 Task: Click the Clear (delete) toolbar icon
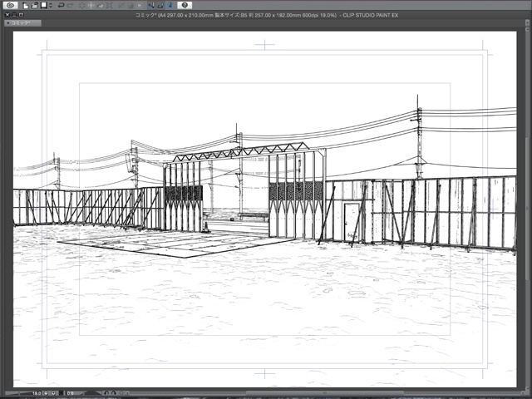coord(81,5)
